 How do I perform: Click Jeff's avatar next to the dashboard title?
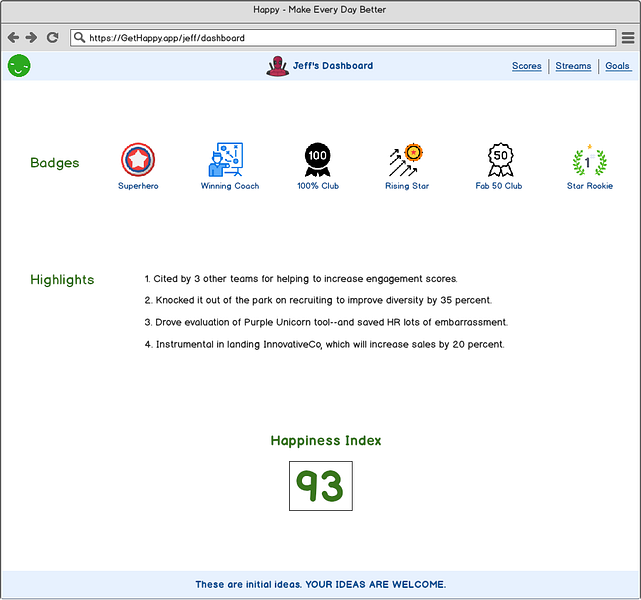tap(278, 66)
